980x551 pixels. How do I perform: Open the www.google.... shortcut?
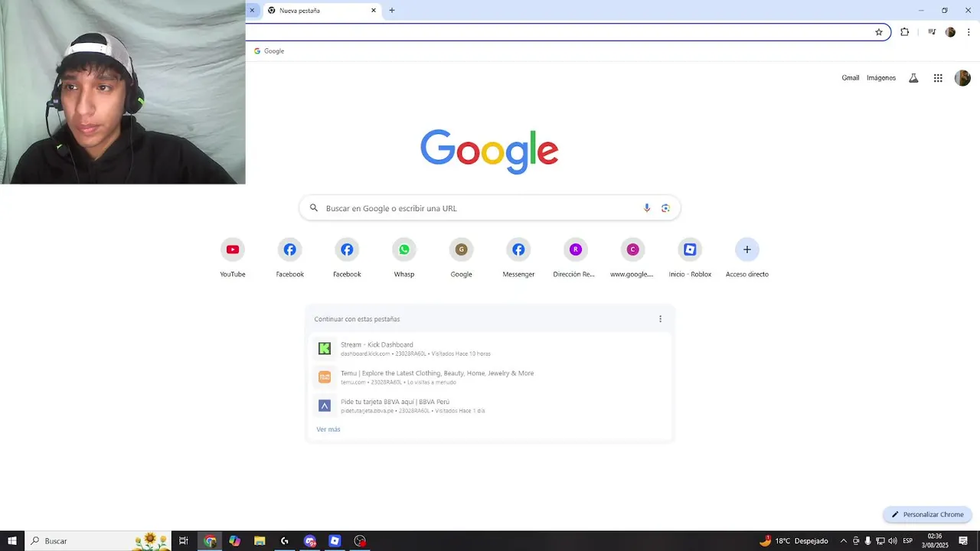[632, 249]
